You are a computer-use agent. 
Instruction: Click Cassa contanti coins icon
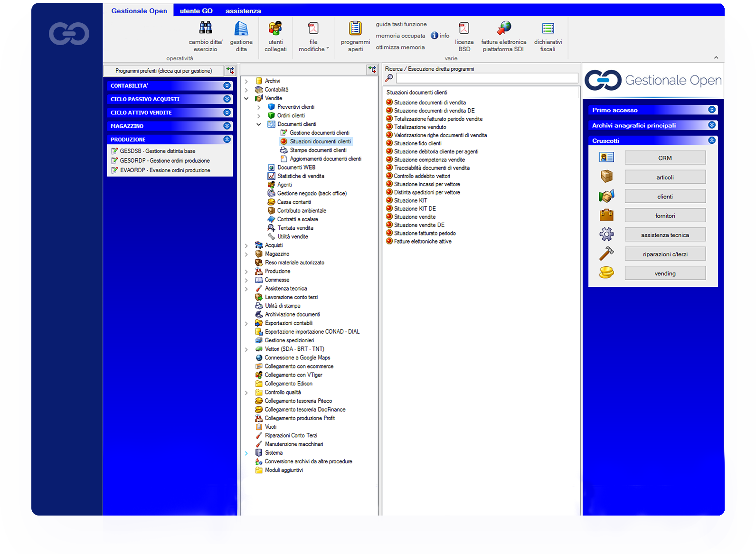[x=271, y=202]
